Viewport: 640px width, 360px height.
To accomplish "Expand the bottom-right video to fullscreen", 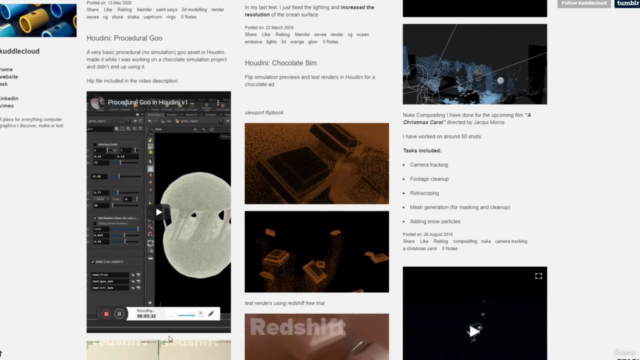I will tap(538, 276).
